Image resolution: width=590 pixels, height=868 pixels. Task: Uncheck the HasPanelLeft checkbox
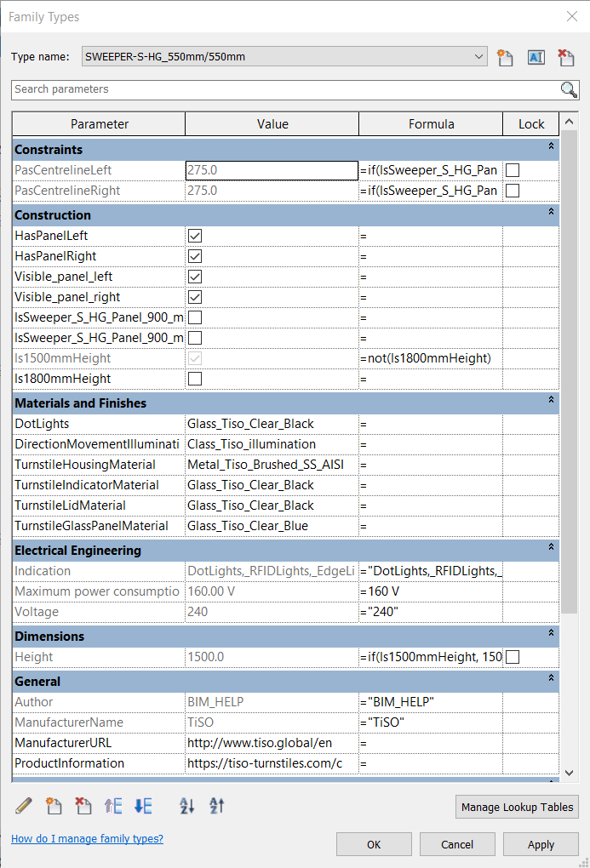point(195,236)
